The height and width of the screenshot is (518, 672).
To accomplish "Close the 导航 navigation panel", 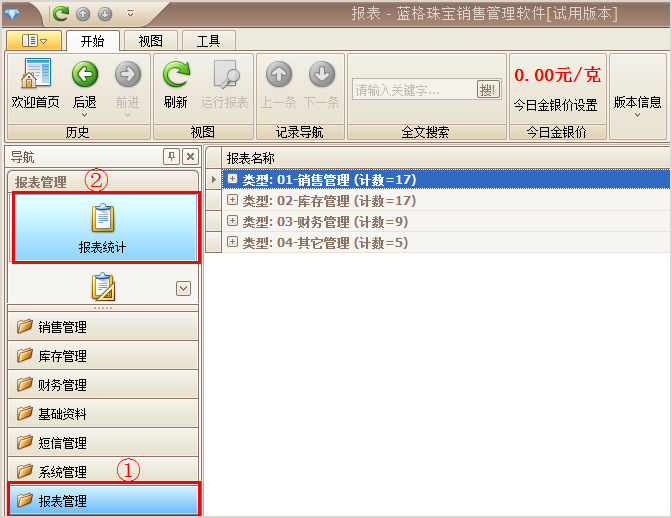I will pyautogui.click(x=190, y=157).
